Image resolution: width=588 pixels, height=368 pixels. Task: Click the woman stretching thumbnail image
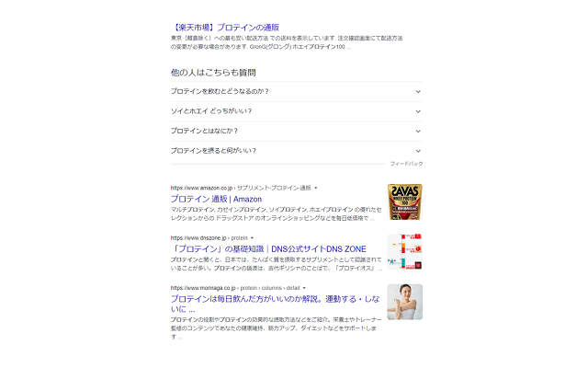[x=405, y=302]
